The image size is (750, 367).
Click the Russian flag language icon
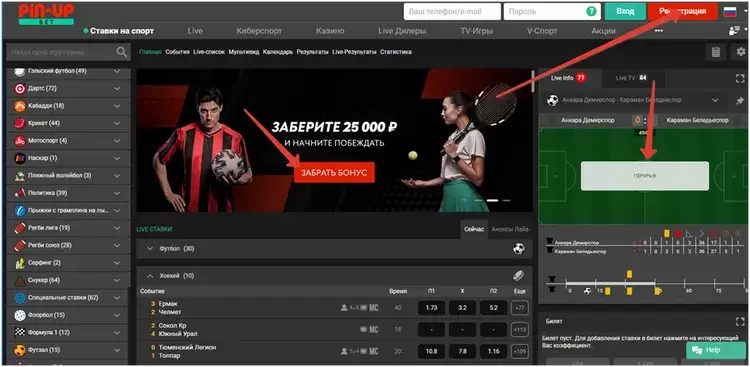tap(729, 11)
